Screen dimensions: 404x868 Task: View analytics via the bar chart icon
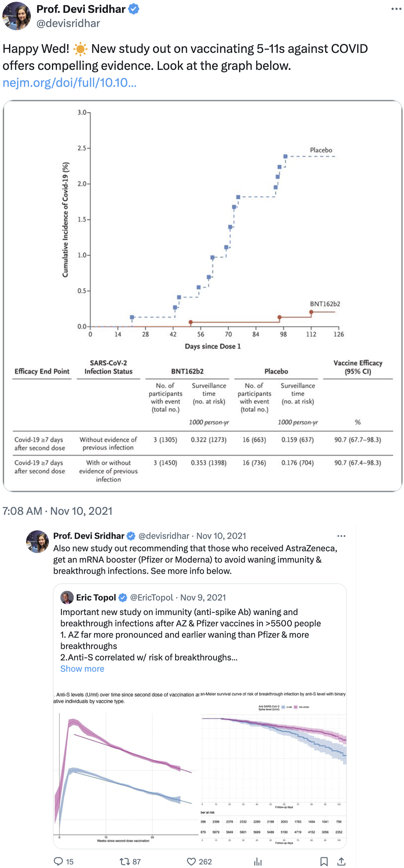pyautogui.click(x=258, y=861)
